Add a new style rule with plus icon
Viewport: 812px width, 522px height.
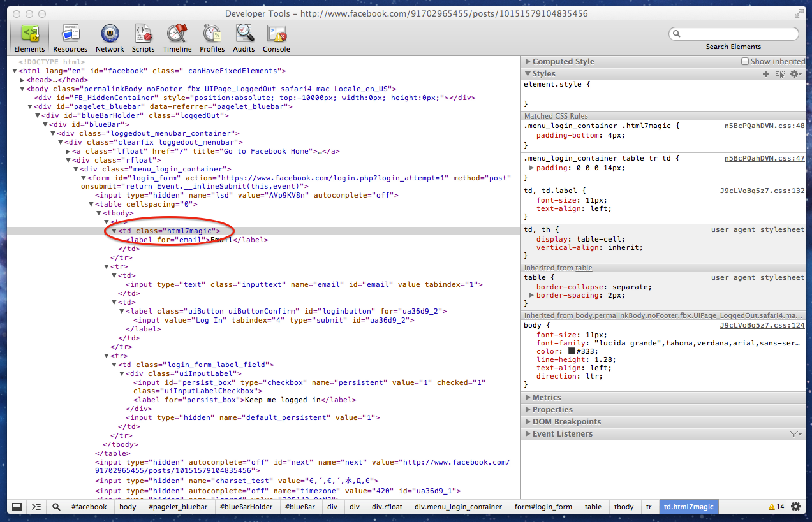pos(766,74)
